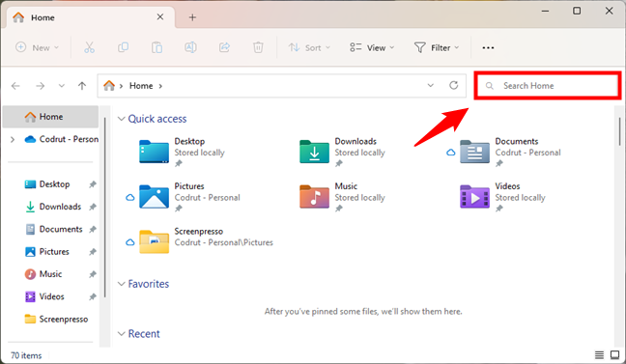The height and width of the screenshot is (364, 626).
Task: Open the See more three-dots menu
Action: 488,47
